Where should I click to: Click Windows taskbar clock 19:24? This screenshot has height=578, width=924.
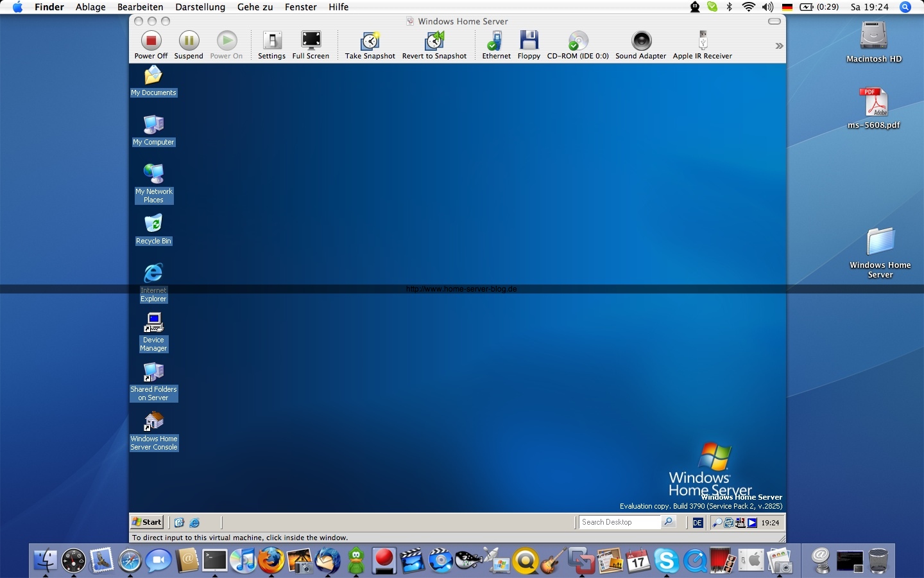(x=770, y=523)
